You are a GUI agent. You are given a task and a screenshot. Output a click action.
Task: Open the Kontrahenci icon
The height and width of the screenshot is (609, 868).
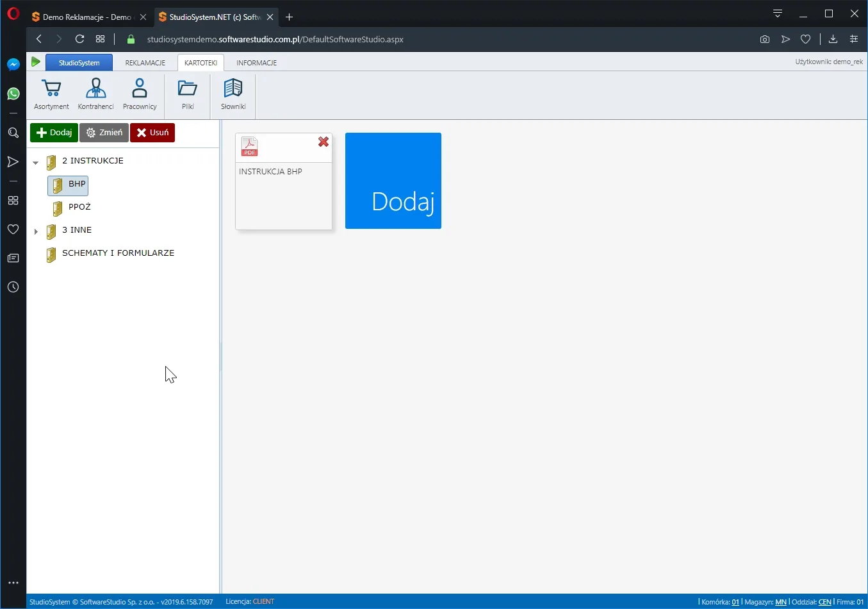click(95, 95)
